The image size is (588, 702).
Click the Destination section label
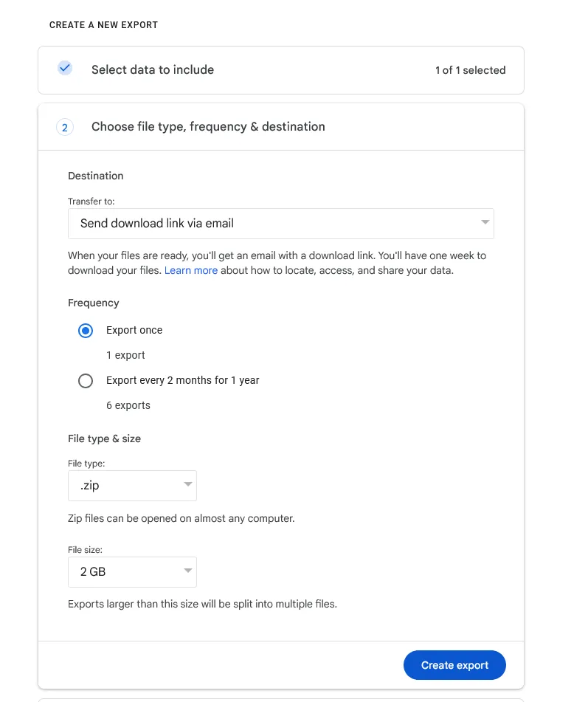[95, 176]
